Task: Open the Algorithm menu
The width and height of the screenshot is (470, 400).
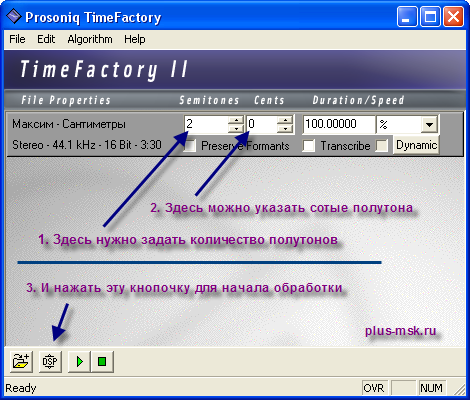Action: click(90, 39)
